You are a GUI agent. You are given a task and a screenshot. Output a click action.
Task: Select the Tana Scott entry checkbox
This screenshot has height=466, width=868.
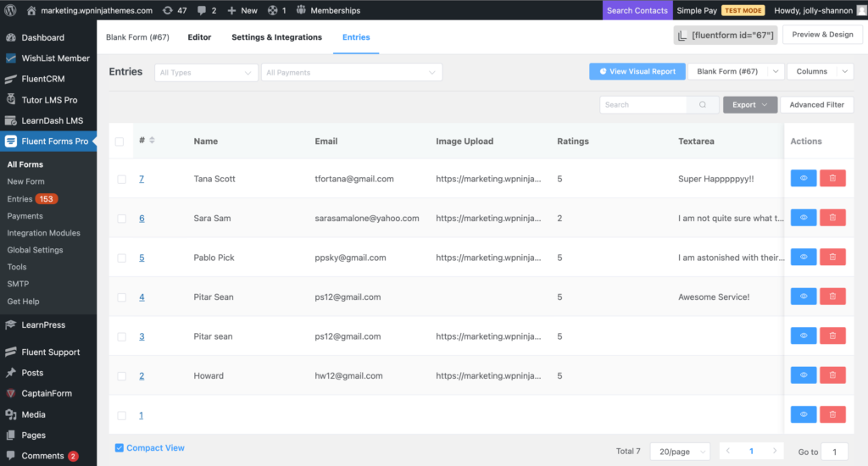pos(122,180)
